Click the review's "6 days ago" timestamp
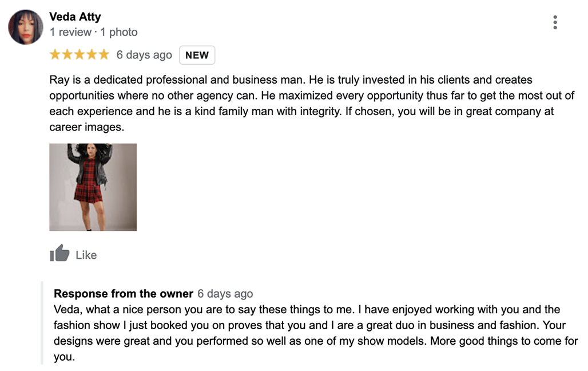Screen dimensions: 588x371 (x=144, y=55)
